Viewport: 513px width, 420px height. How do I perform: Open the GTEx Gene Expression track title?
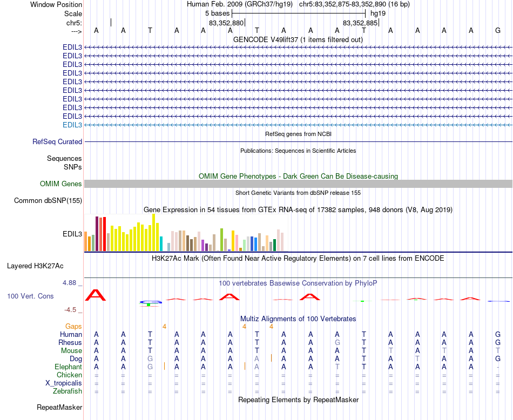[x=298, y=209]
